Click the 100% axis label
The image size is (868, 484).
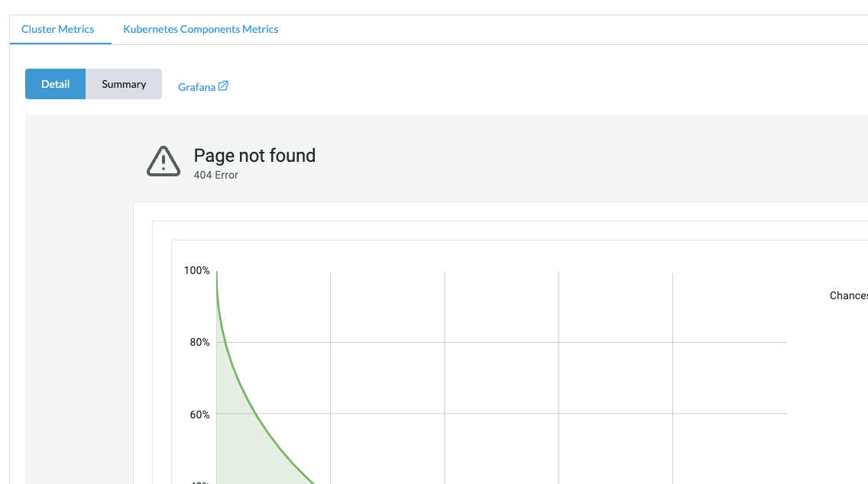click(196, 270)
